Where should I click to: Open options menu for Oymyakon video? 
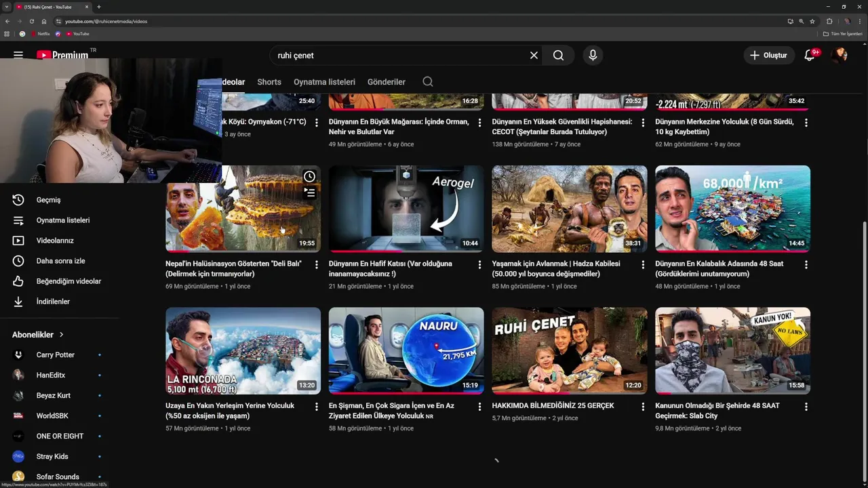point(316,123)
